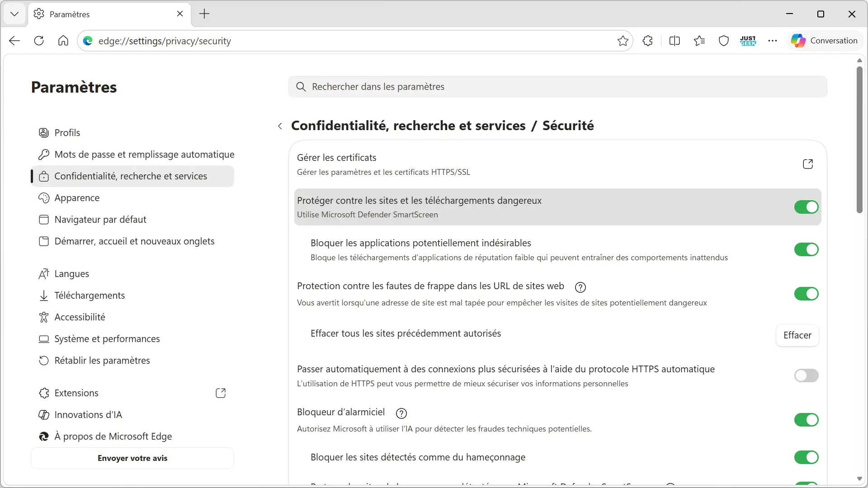Viewport: 868px width, 488px height.
Task: Click the help icon beside Bloqueur d'alarmiciel
Action: 401,413
